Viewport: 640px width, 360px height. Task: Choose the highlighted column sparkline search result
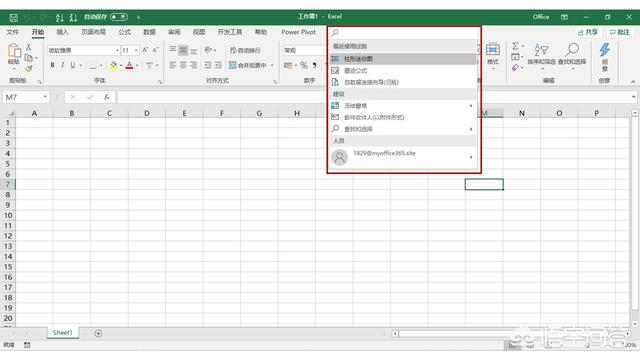click(403, 59)
